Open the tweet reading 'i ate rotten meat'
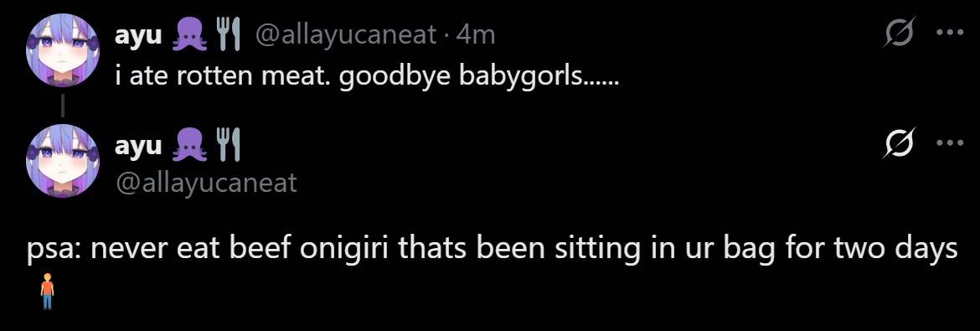The height and width of the screenshot is (331, 980). pos(367,76)
